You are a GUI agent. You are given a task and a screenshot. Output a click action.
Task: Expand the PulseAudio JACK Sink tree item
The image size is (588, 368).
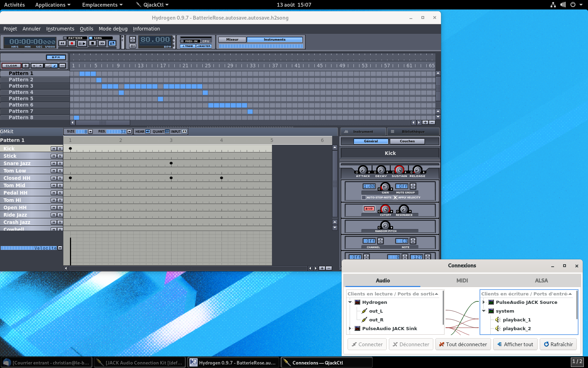click(350, 328)
